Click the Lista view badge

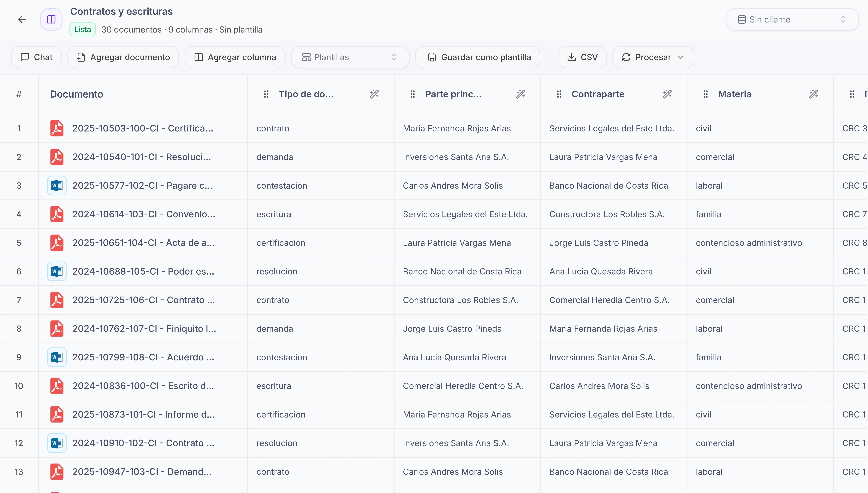tap(83, 29)
